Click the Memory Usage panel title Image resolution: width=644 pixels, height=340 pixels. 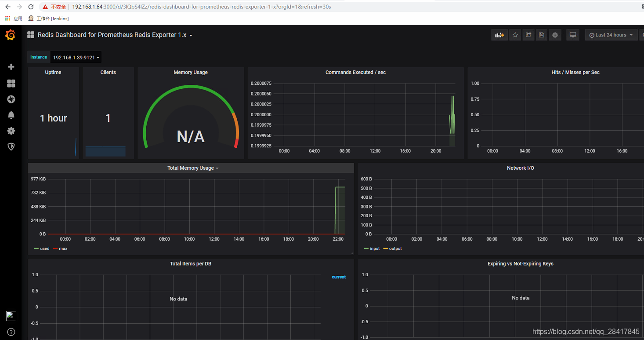[x=191, y=73]
